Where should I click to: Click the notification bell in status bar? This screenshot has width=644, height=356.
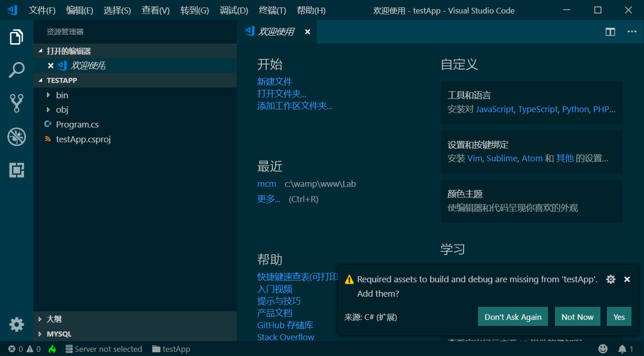click(x=622, y=349)
